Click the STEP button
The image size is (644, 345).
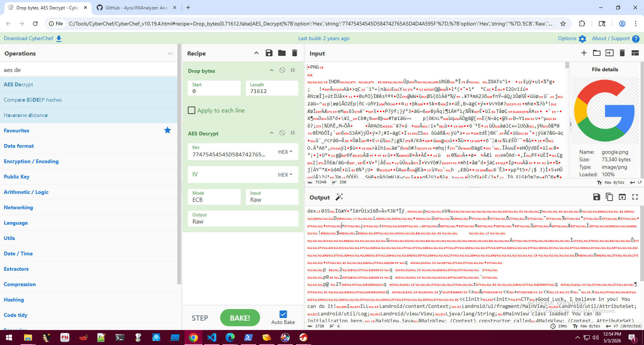tap(200, 318)
